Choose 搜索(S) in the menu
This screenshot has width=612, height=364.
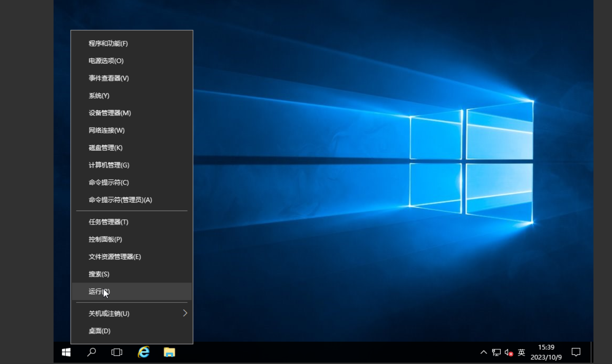(132, 274)
